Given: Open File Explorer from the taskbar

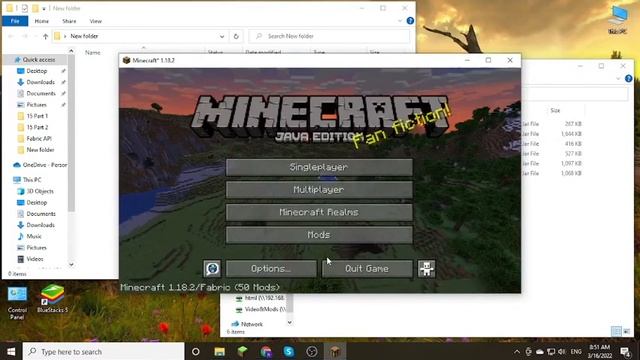Looking at the screenshot, I should coord(219,351).
